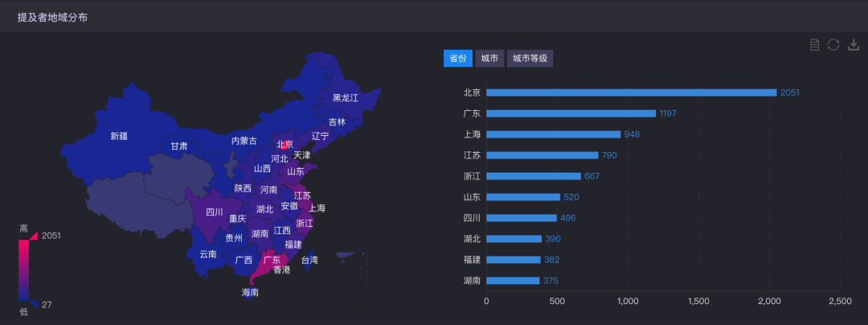Viewport: 868px width, 325px height.
Task: Select 内蒙古 region on the map
Action: (244, 142)
